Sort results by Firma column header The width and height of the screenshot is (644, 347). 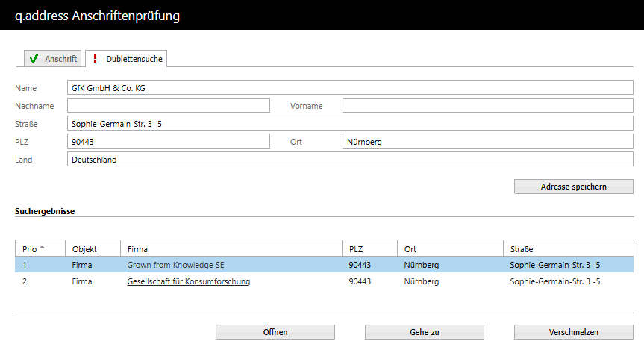tap(137, 248)
